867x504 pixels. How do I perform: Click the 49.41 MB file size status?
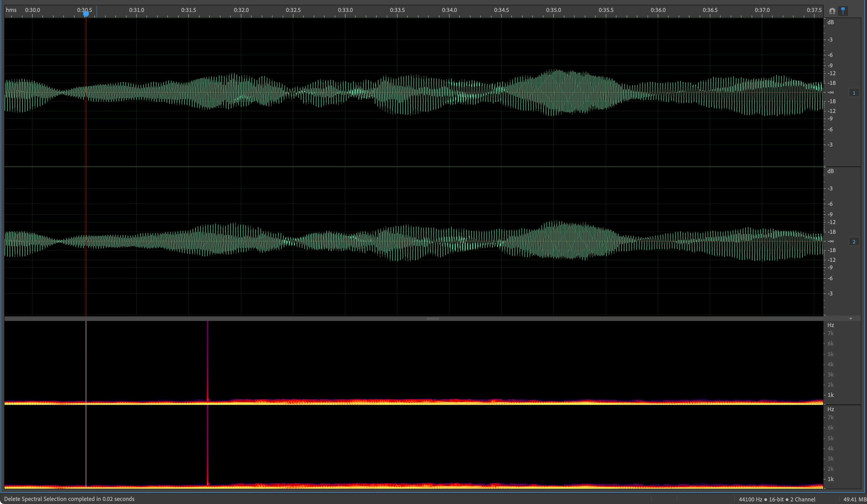(x=854, y=499)
